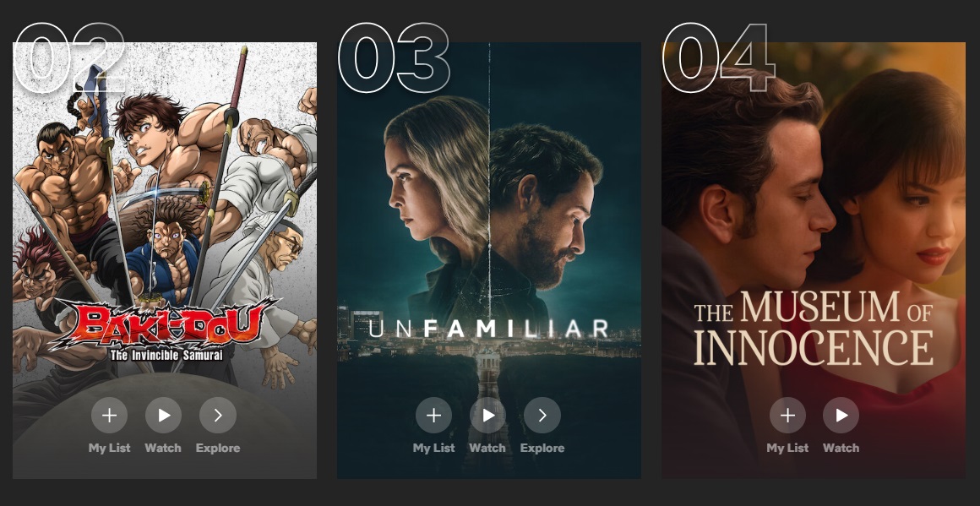Choose the Watch text under Unfamiliar
The image size is (980, 506).
pyautogui.click(x=487, y=448)
